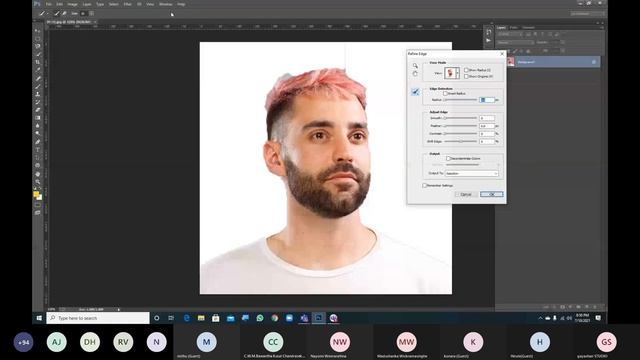Enable the Smart Radius checkbox
Screen dimensions: 640x360
pyautogui.click(x=445, y=93)
